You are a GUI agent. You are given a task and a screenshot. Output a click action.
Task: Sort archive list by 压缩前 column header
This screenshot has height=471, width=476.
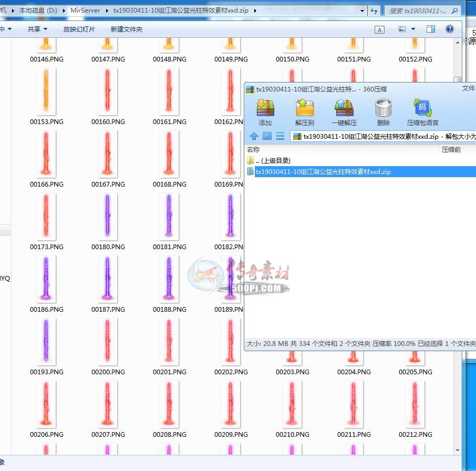click(451, 149)
